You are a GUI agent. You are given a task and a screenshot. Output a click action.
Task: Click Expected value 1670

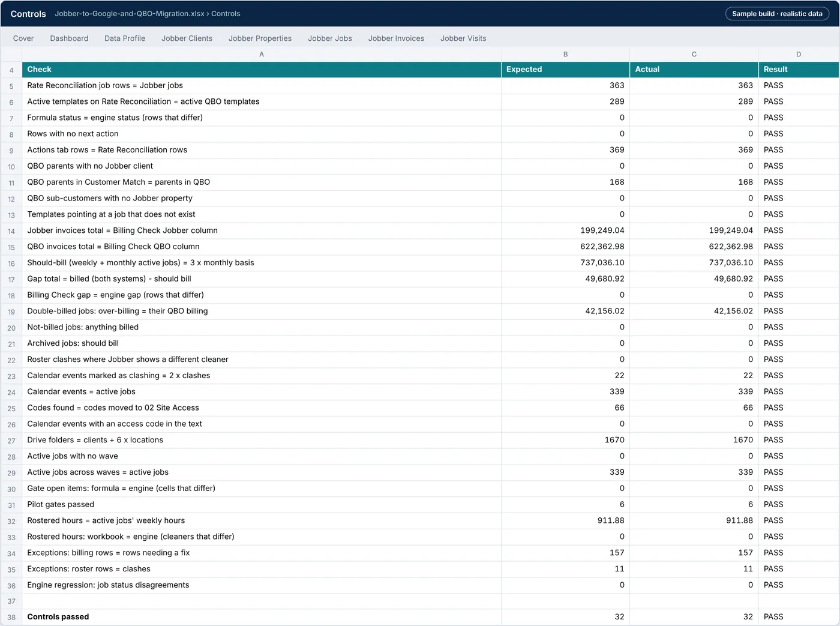click(565, 440)
